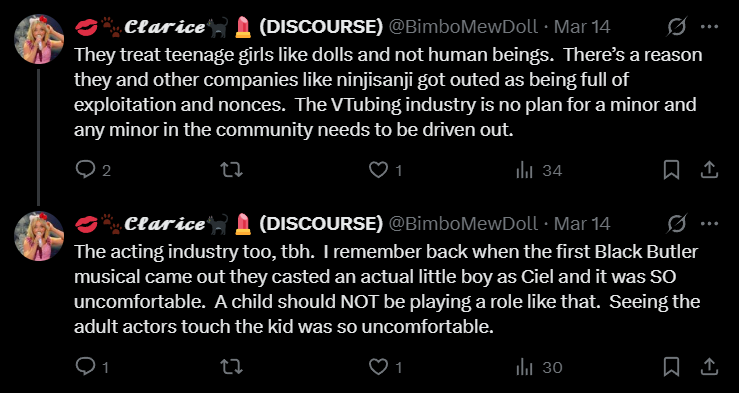The height and width of the screenshot is (393, 739).
Task: View analytics showing 34 views
Action: (539, 170)
